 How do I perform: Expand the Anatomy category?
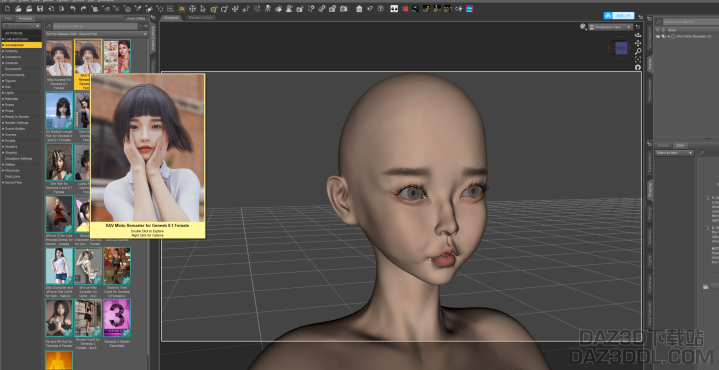[x=3, y=51]
